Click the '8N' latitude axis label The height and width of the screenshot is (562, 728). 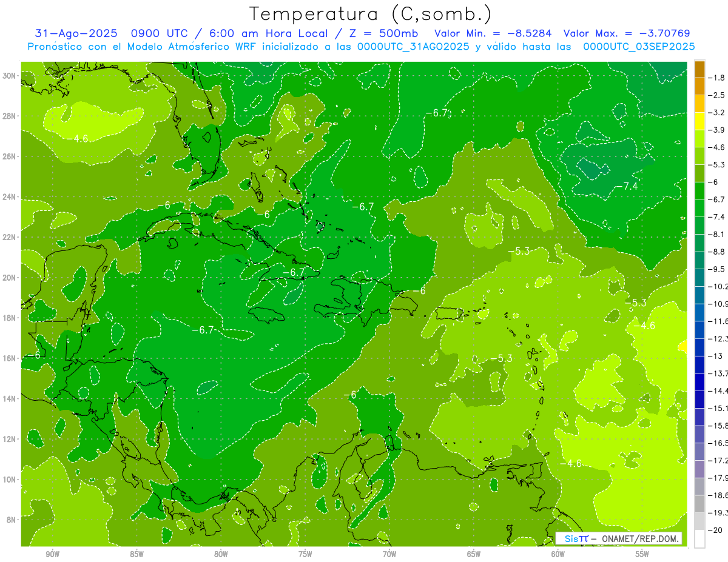click(x=11, y=520)
